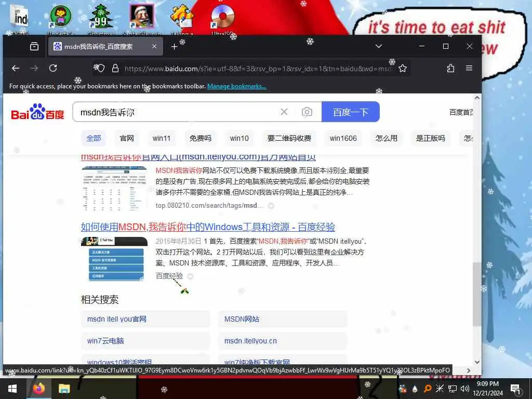Open the notification center icon
532x399 pixels.
[515, 389]
